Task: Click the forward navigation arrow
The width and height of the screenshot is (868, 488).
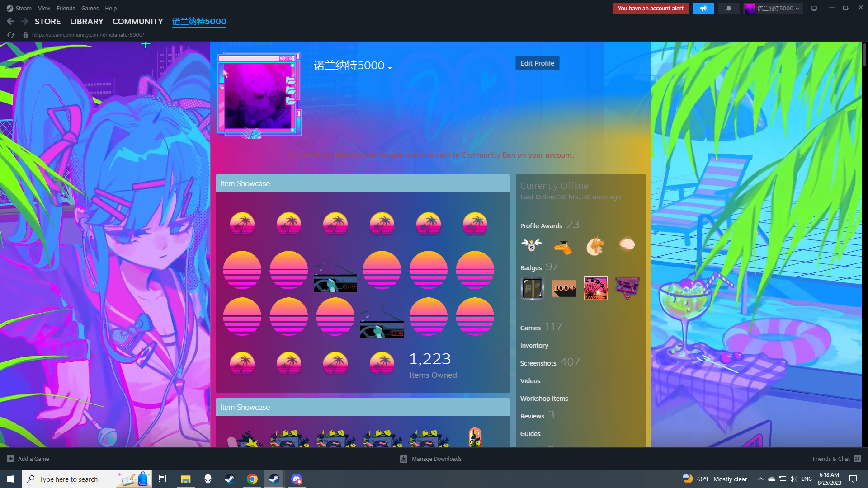Action: (x=25, y=21)
